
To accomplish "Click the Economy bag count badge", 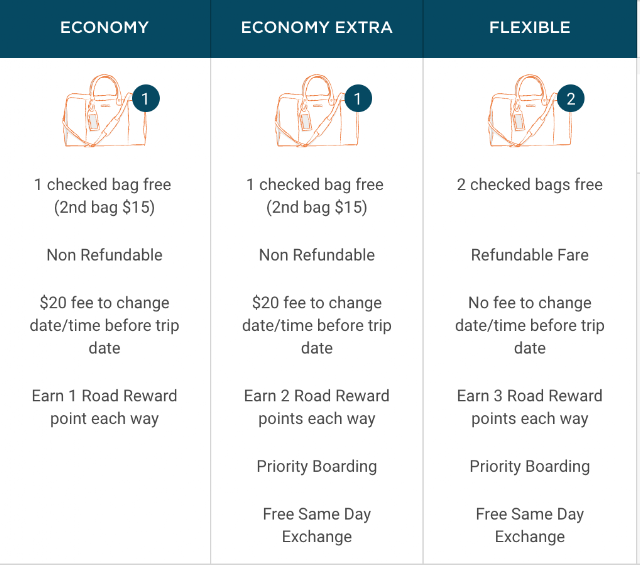I will pyautogui.click(x=146, y=98).
